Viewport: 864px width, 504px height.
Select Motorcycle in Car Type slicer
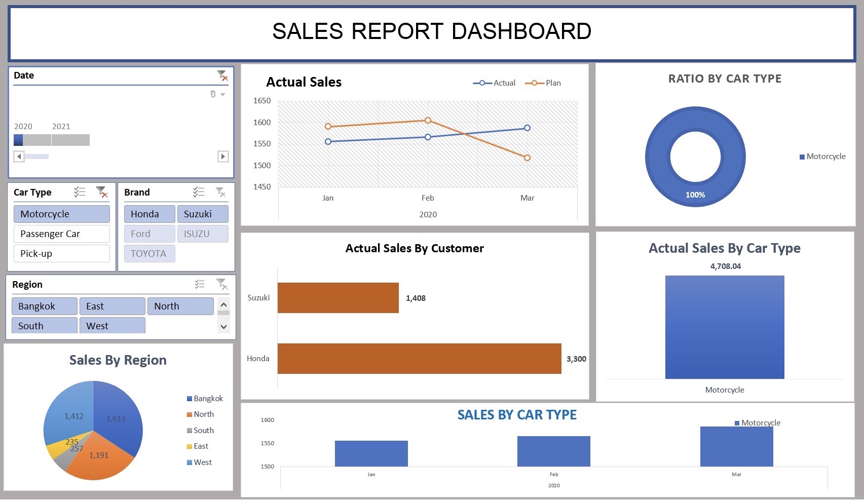(x=61, y=214)
